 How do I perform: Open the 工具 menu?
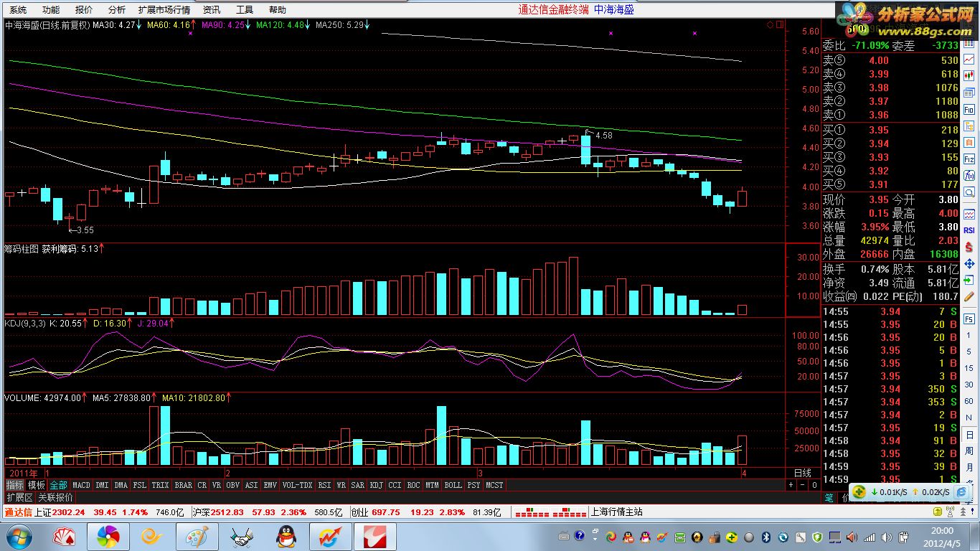tap(245, 10)
